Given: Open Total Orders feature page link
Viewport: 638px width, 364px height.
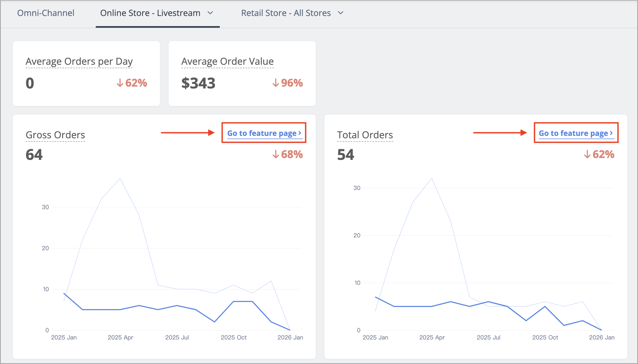Looking at the screenshot, I should pos(576,133).
